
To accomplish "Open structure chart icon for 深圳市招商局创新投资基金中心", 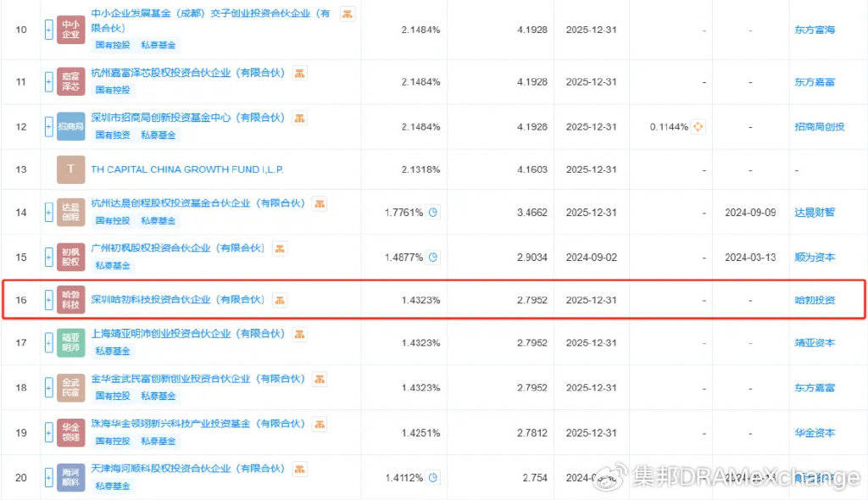I will tap(299, 118).
